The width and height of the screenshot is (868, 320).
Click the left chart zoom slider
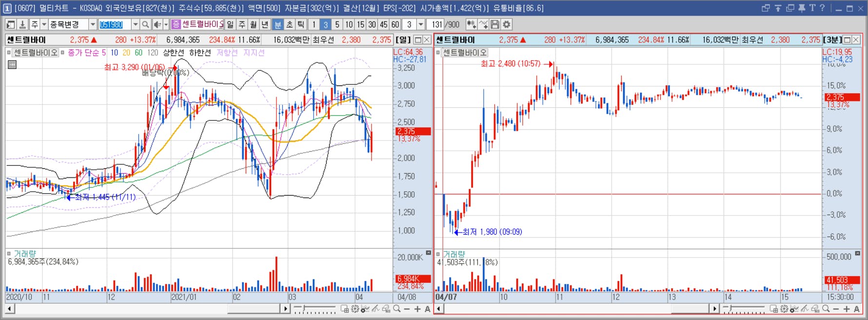click(x=315, y=309)
